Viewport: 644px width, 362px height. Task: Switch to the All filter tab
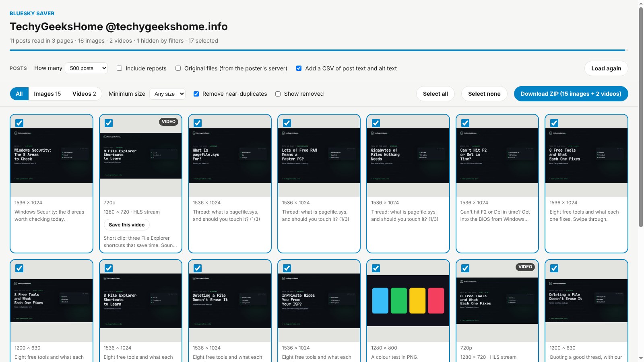point(19,94)
